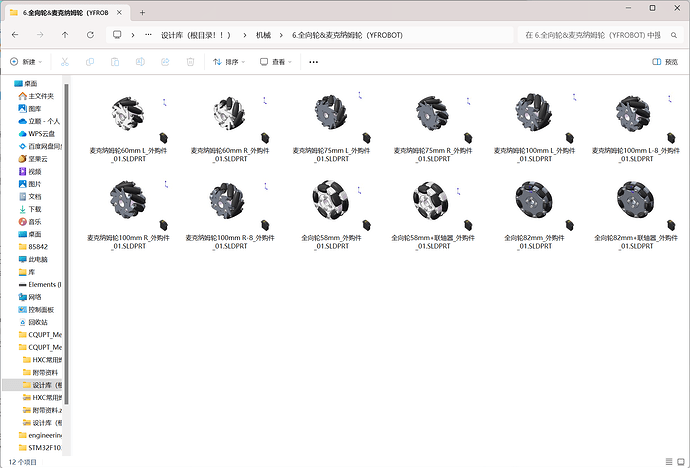This screenshot has width=690, height=468.
Task: Open the three-dots See more menu
Action: click(313, 62)
